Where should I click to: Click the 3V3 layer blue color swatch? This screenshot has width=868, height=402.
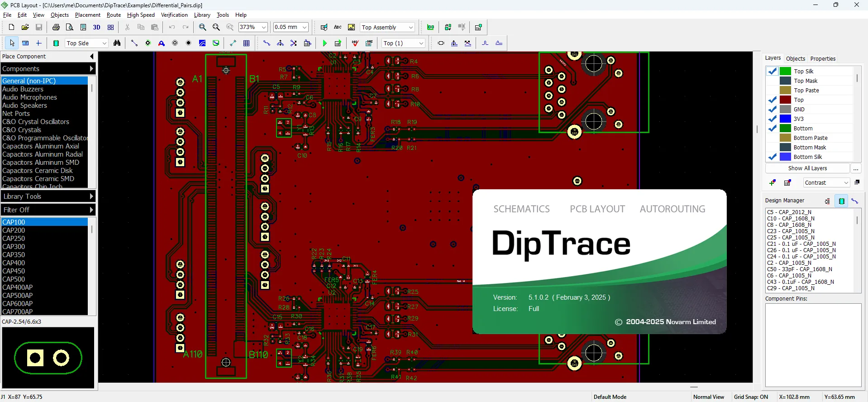(x=785, y=119)
